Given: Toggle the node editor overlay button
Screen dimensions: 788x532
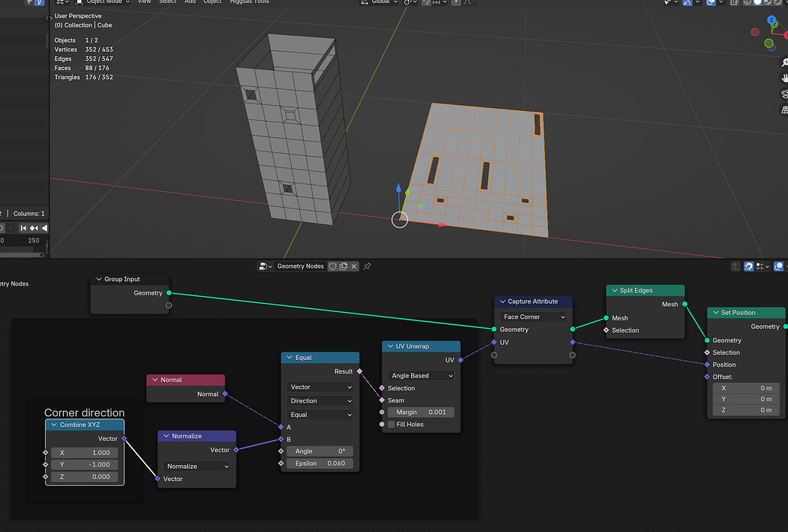Looking at the screenshot, I should coord(778,266).
